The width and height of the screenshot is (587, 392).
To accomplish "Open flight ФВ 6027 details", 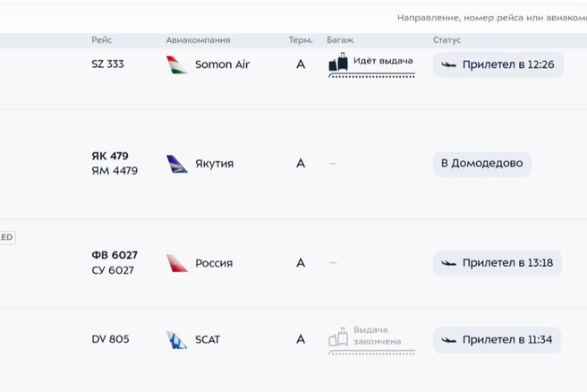I will 115,255.
